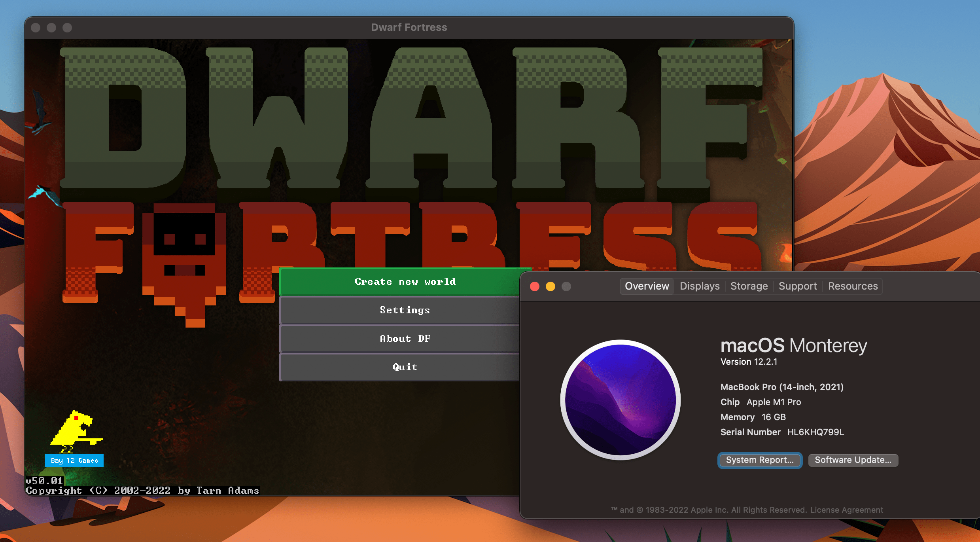Viewport: 980px width, 542px height.
Task: Click the Dwarf Fortress window title bar
Action: (409, 27)
